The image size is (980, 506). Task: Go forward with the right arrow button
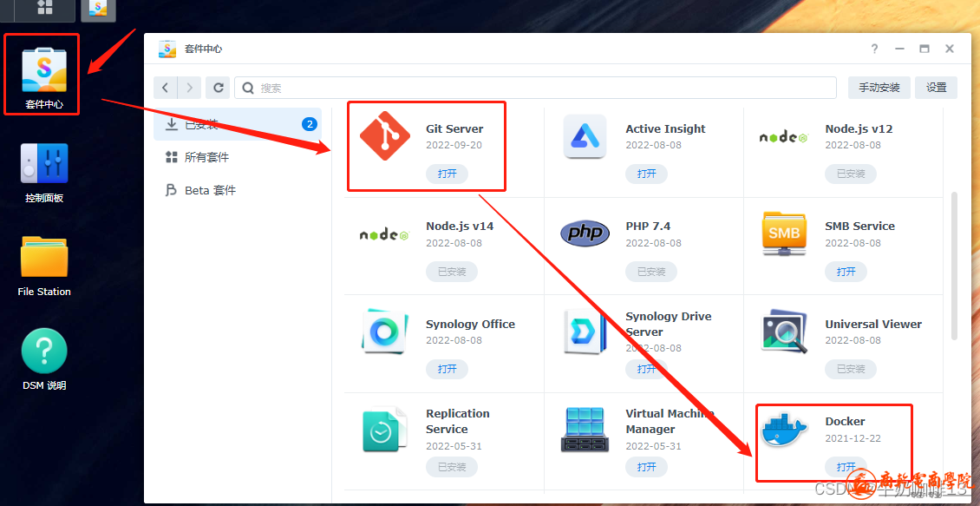pos(189,88)
